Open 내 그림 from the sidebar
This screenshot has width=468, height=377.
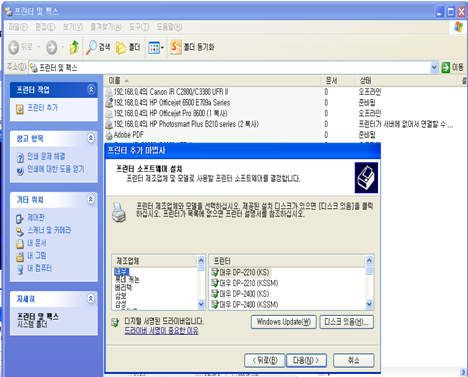[37, 256]
